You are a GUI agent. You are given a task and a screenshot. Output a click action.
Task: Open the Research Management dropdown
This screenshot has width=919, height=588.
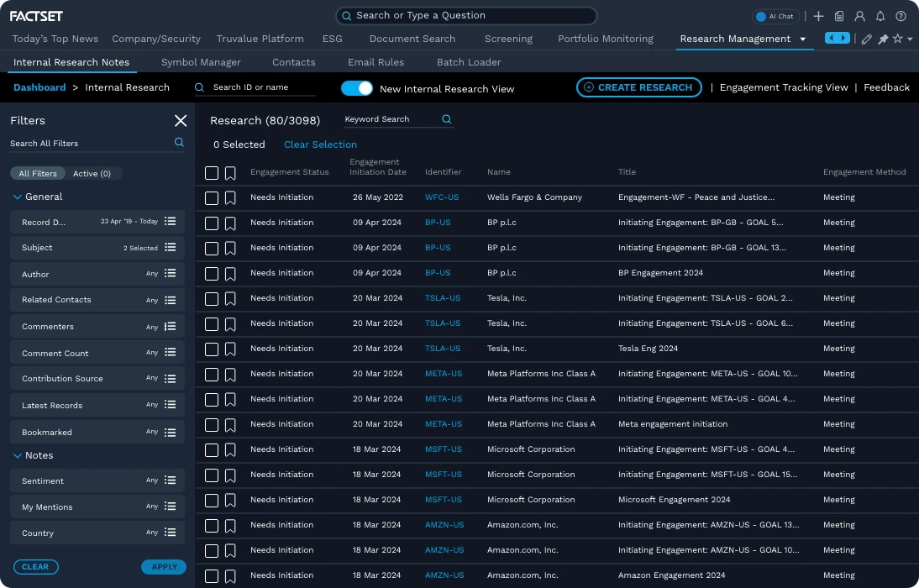802,39
